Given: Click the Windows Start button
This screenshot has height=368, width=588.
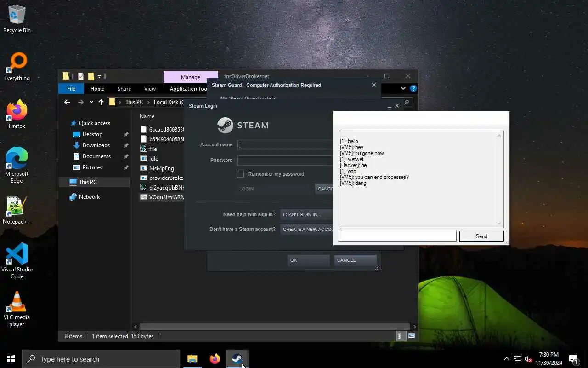Looking at the screenshot, I should (x=11, y=359).
